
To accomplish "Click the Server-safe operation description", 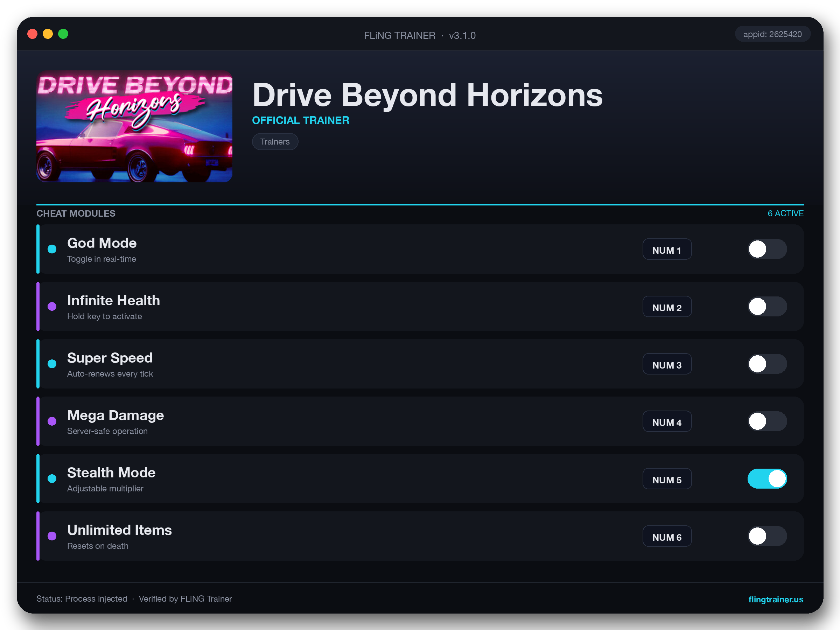I will pos(107,431).
